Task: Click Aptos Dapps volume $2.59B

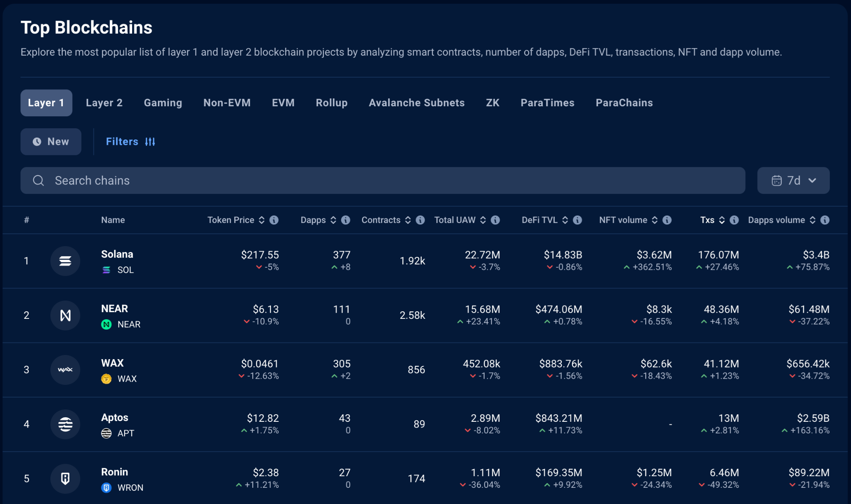Action: 813,418
